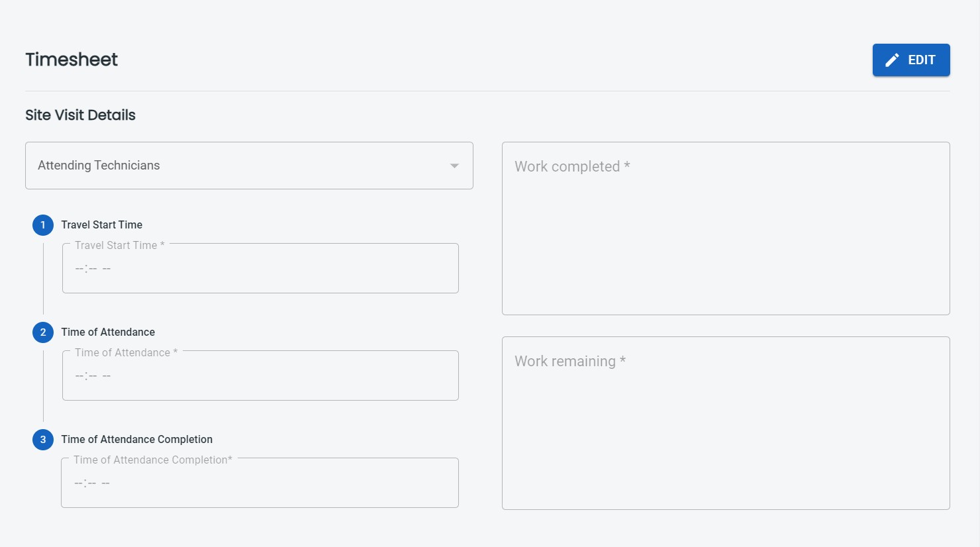Click the Travel Start Time input field
980x547 pixels.
pyautogui.click(x=260, y=268)
